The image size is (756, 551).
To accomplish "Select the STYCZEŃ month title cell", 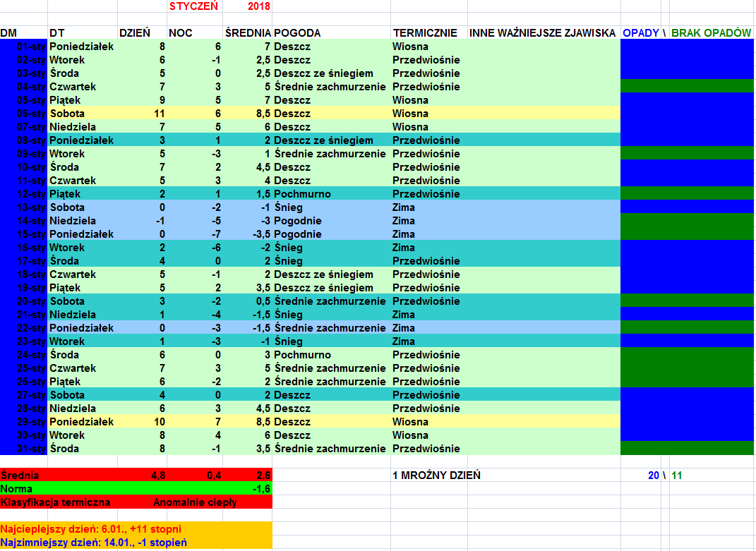I will pos(193,6).
